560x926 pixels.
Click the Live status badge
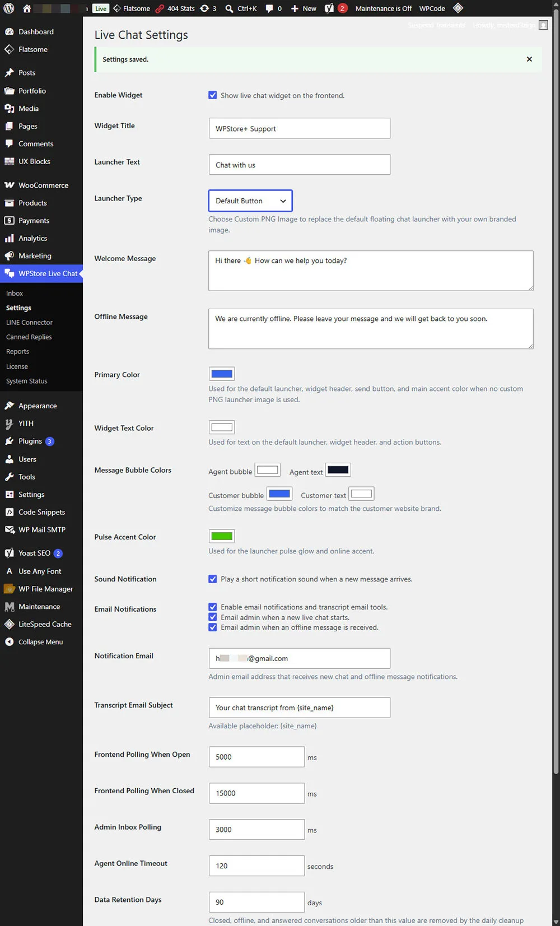point(101,8)
